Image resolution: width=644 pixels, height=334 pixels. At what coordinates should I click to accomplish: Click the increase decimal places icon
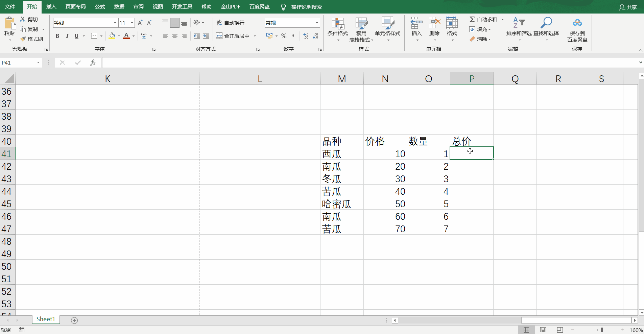point(306,36)
